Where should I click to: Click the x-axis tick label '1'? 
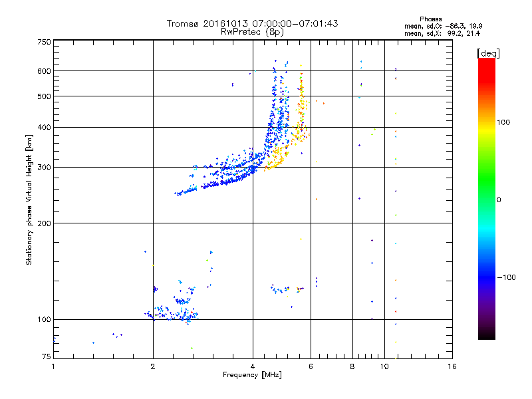(x=53, y=366)
